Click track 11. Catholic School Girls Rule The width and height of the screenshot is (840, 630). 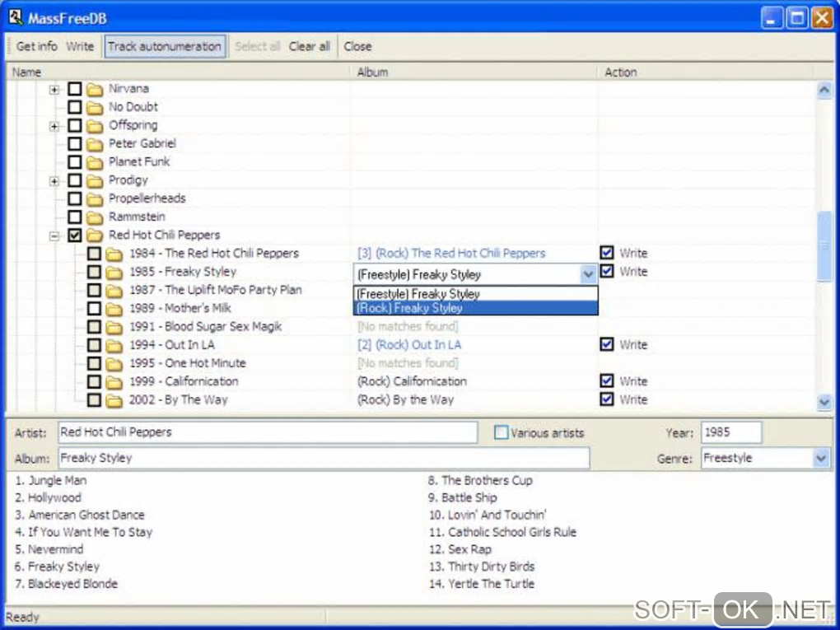point(502,533)
